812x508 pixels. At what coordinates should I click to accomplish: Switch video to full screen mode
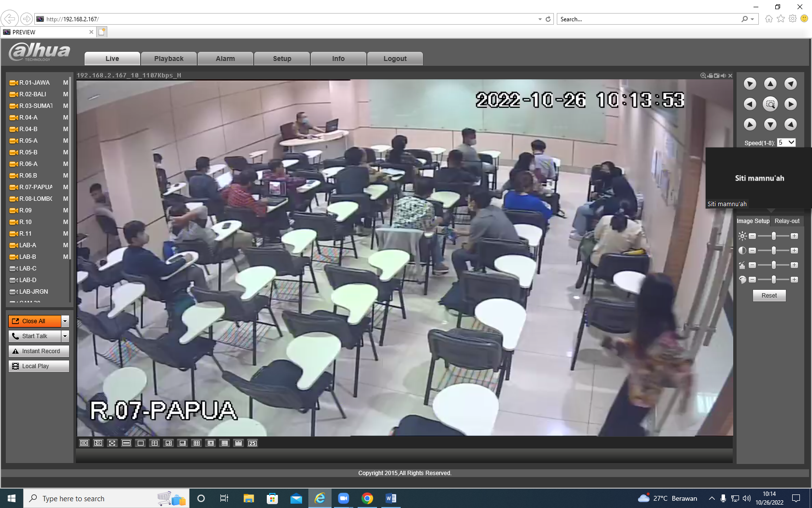point(112,443)
